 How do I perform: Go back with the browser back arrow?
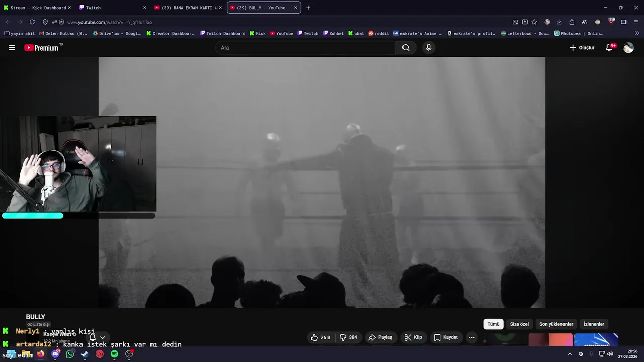[x=8, y=22]
